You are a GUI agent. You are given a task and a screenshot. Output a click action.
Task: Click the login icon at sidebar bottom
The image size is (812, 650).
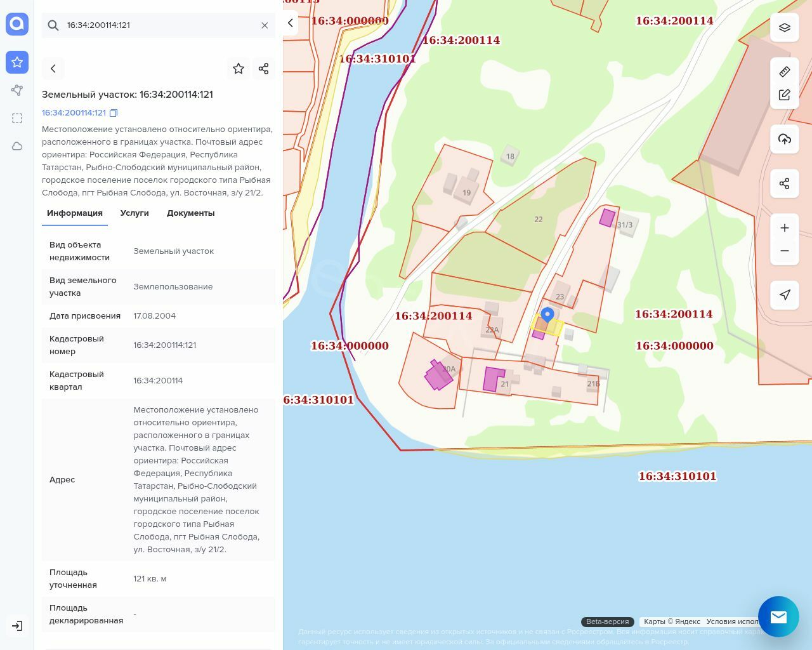[17, 626]
